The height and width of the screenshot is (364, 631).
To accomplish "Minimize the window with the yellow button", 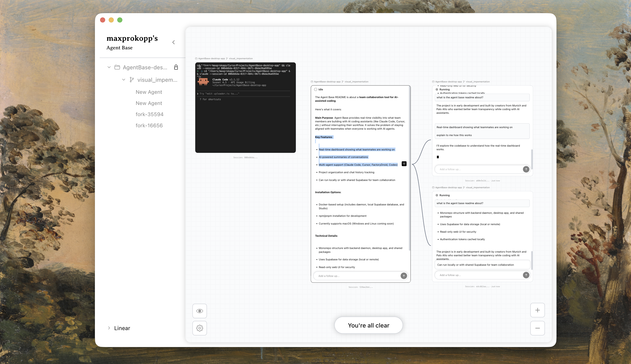I will pyautogui.click(x=111, y=20).
